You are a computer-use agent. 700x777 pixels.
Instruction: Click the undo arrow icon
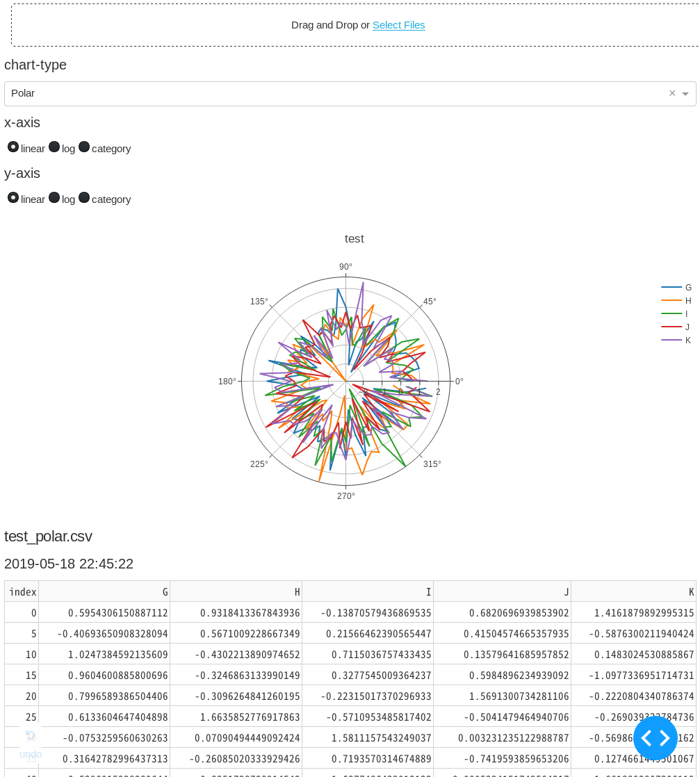click(x=31, y=736)
